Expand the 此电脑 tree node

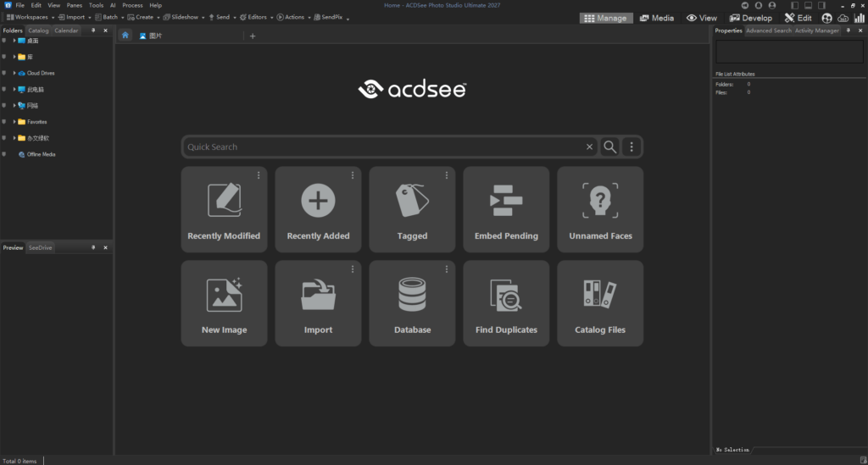tap(14, 89)
